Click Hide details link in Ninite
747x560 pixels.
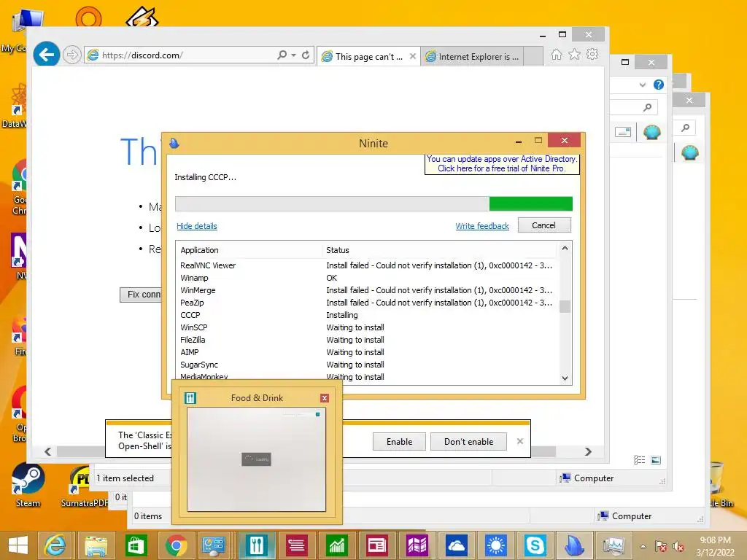pos(197,226)
